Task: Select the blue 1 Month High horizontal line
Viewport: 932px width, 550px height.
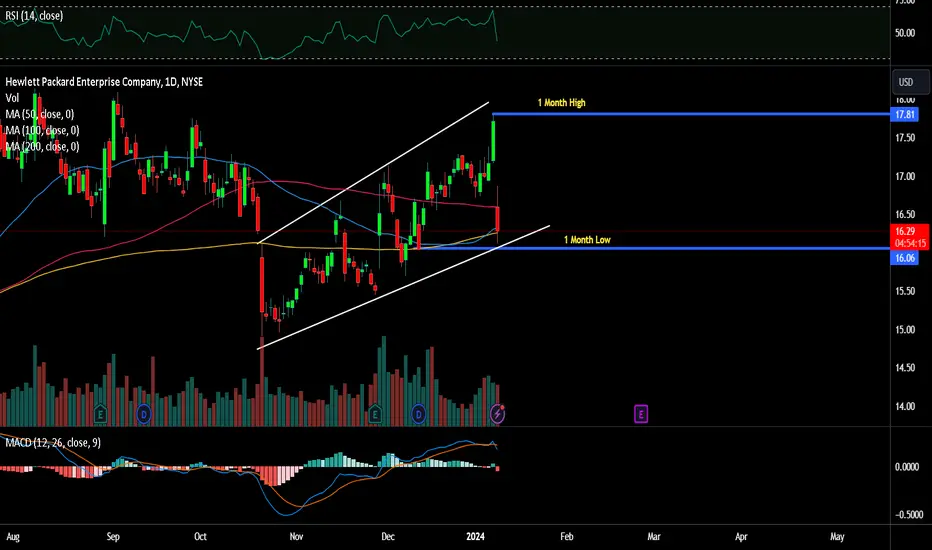Action: [x=689, y=114]
